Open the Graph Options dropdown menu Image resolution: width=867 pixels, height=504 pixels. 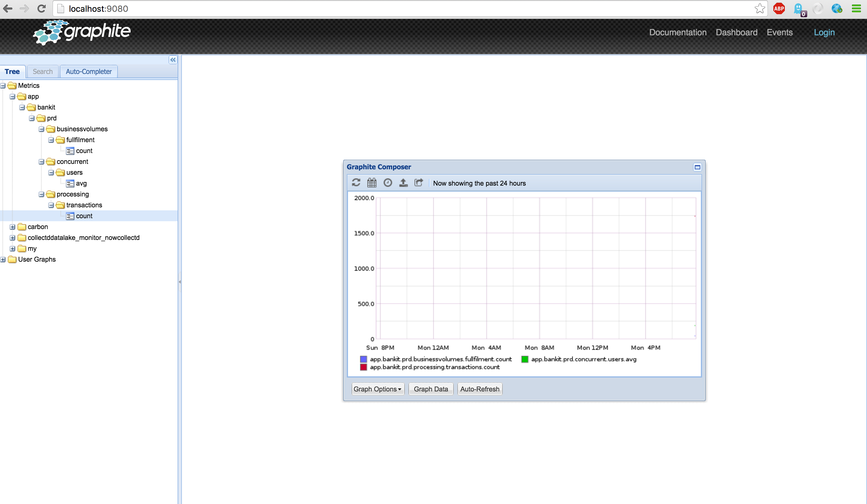point(377,389)
